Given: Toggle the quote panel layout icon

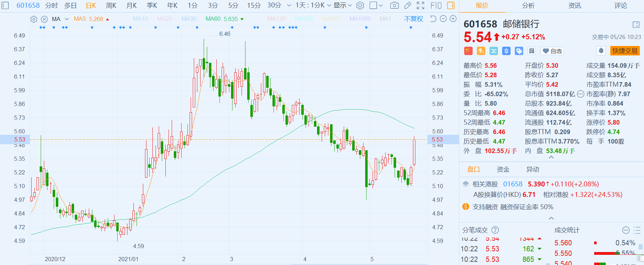Looking at the screenshot, I should [636, 25].
